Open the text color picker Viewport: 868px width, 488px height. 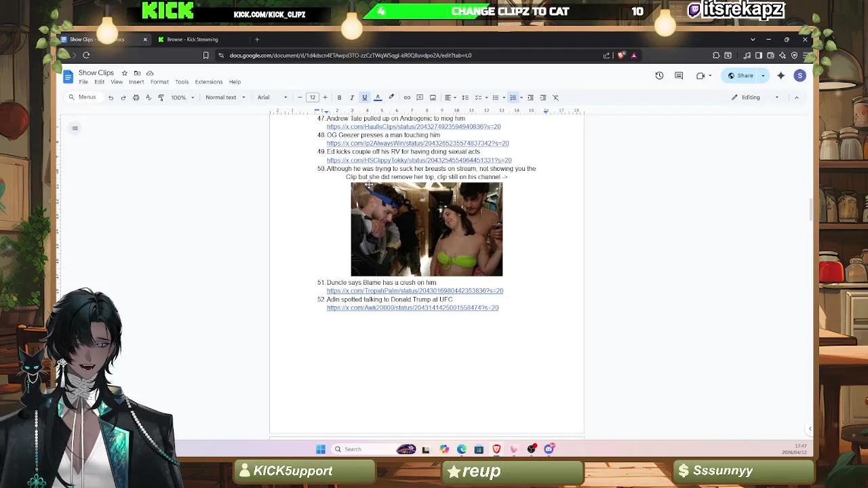(378, 98)
